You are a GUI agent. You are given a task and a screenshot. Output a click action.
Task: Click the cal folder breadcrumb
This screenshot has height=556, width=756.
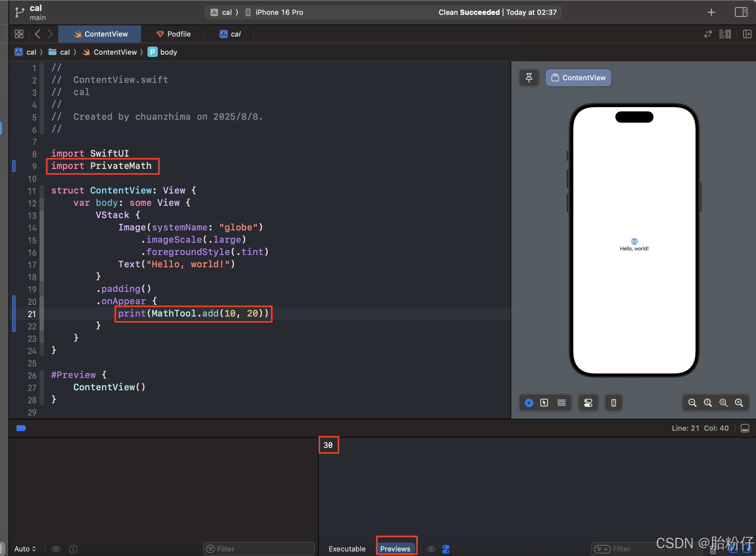point(59,52)
